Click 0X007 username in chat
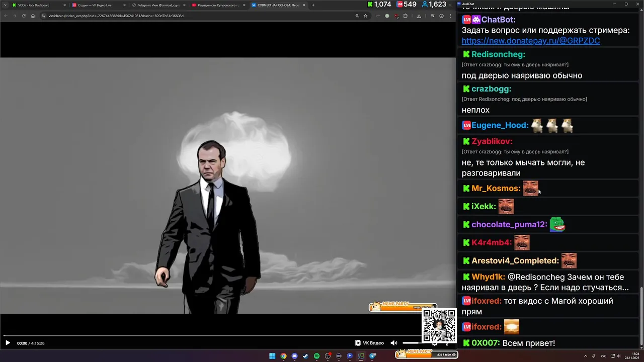Image resolution: width=644 pixels, height=362 pixels. click(x=486, y=343)
